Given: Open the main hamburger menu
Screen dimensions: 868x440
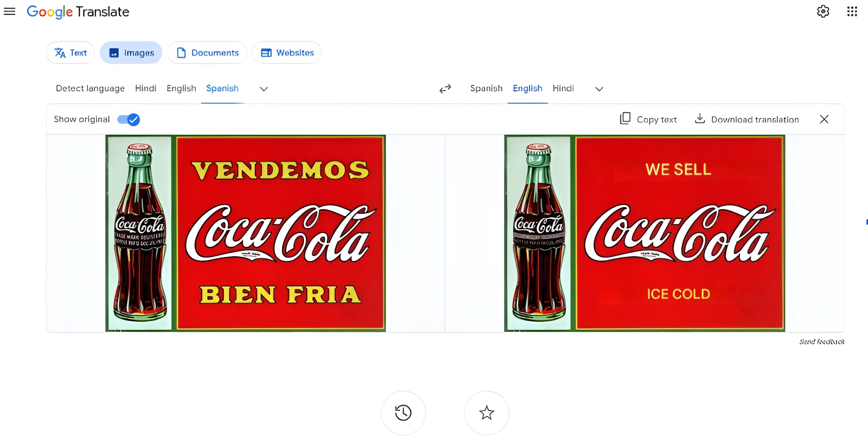Looking at the screenshot, I should click(9, 11).
